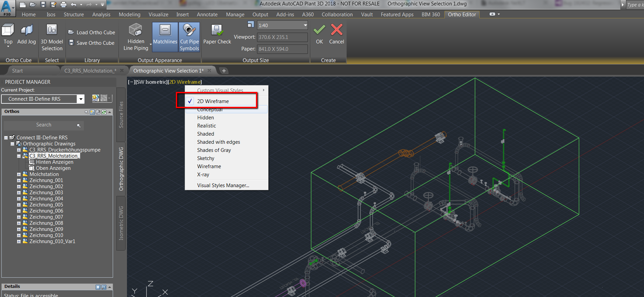Image resolution: width=644 pixels, height=297 pixels.
Task: Select Hinten Anzeigen tree item
Action: pos(54,162)
